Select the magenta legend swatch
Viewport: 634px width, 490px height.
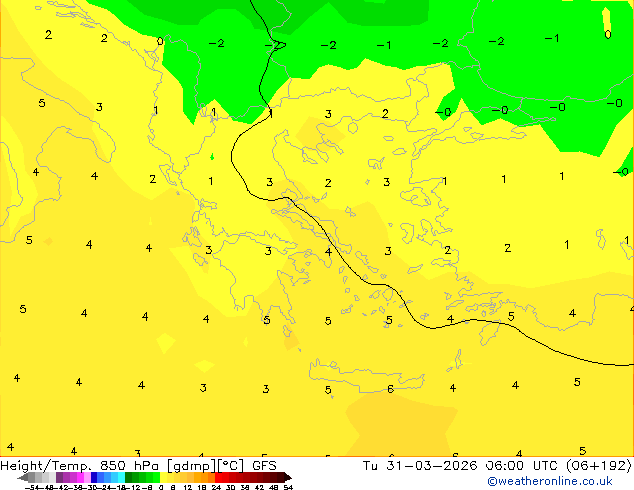[80, 477]
